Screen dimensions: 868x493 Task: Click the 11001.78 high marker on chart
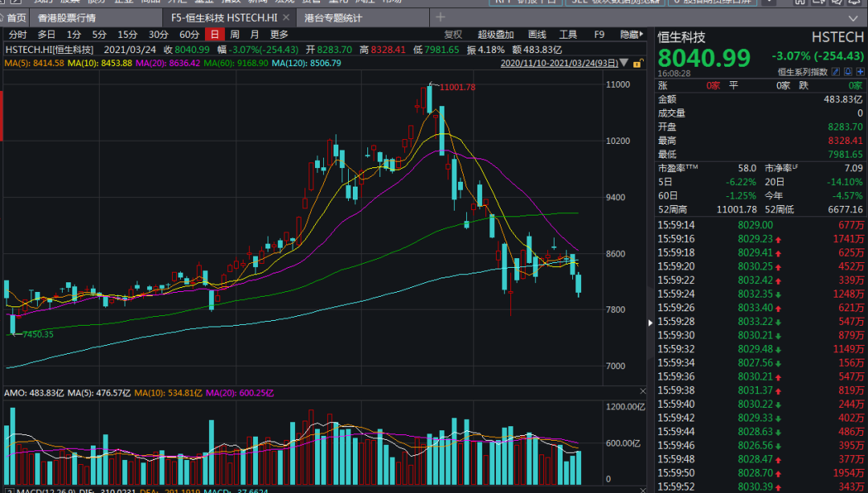[457, 87]
